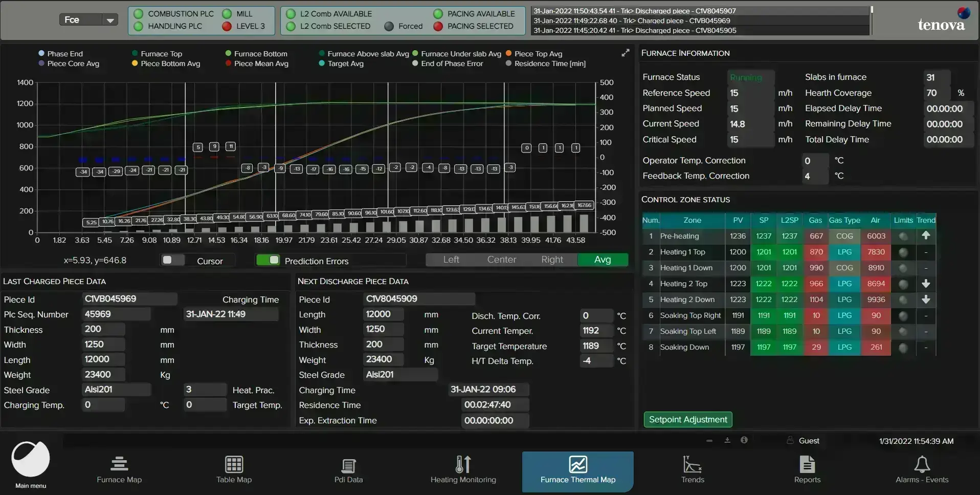
Task: Click the L2SP column header
Action: pyautogui.click(x=789, y=220)
